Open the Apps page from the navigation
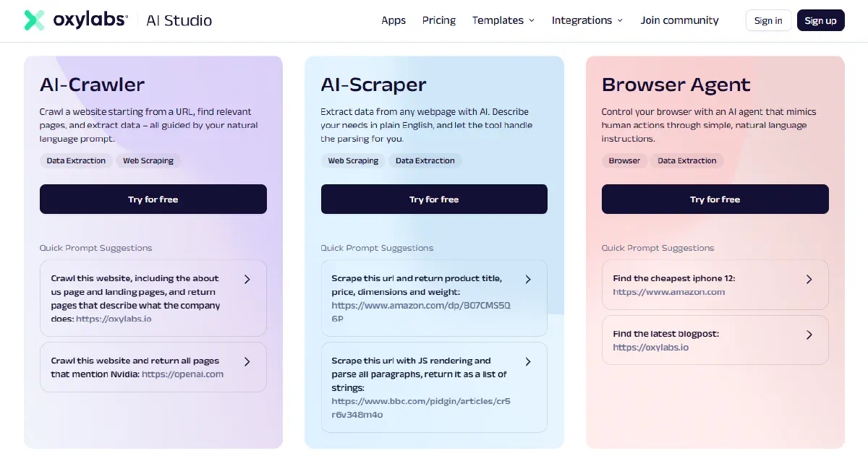Image resolution: width=868 pixels, height=469 pixels. pyautogui.click(x=393, y=20)
